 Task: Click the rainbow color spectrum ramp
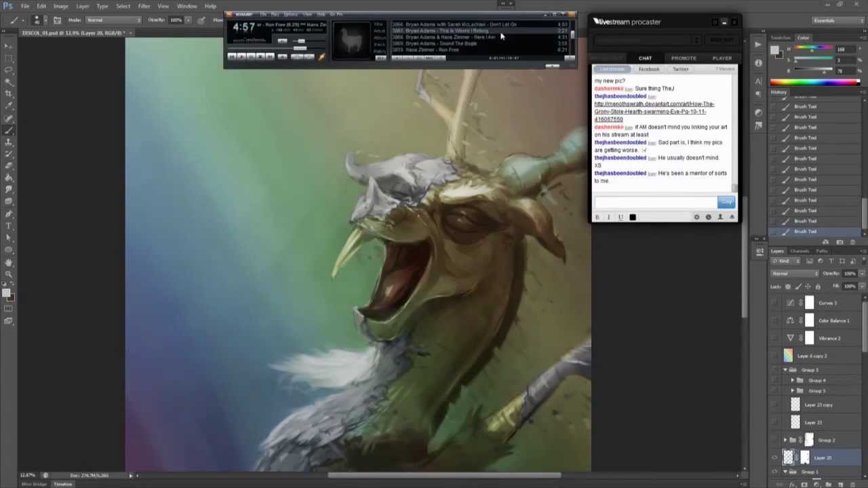coord(814,83)
